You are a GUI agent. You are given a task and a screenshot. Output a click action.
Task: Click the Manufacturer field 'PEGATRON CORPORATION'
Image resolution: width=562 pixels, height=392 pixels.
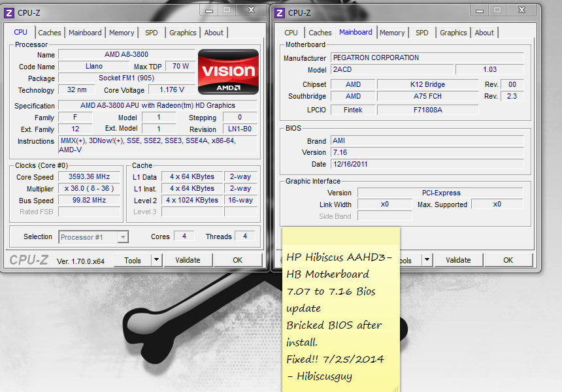(427, 57)
